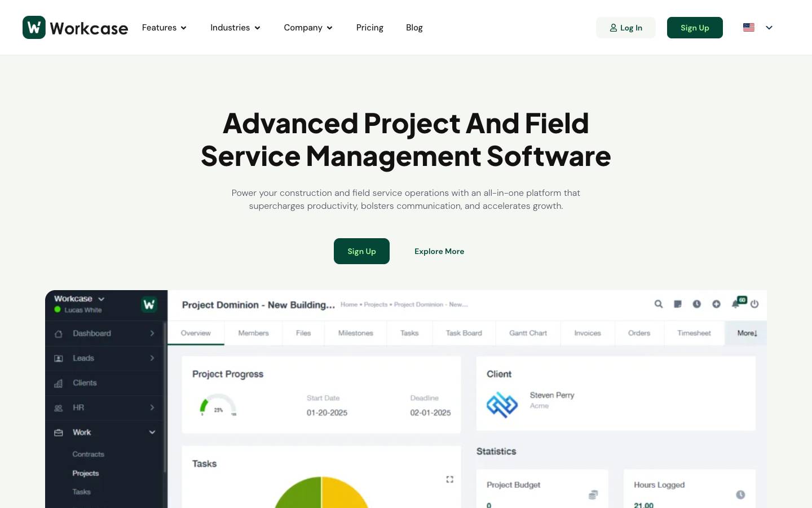Open the Features dropdown menu
Viewport: 812px width, 508px height.
(x=164, y=28)
